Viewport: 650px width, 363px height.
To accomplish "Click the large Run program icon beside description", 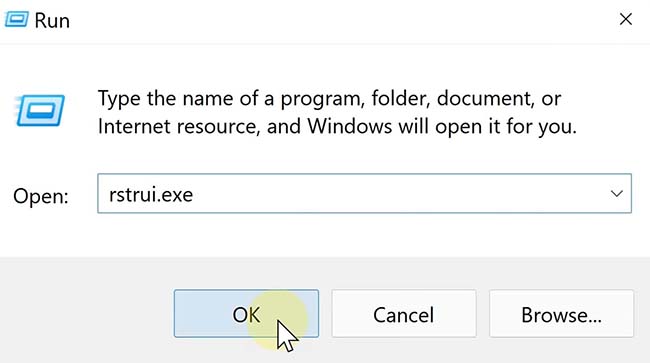I will tap(40, 111).
